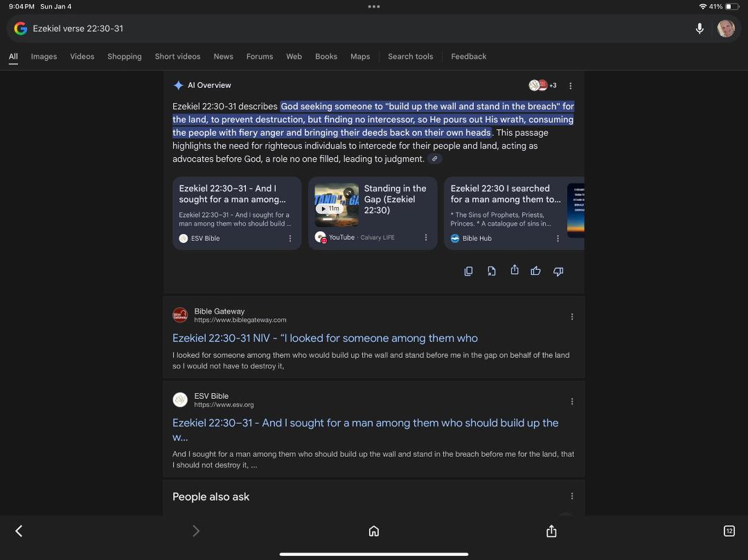
Task: Switch to the Short videos tab
Action: click(177, 56)
